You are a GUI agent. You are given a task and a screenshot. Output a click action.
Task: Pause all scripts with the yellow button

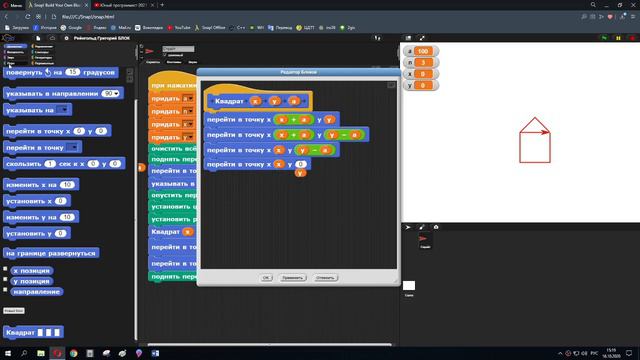(618, 38)
